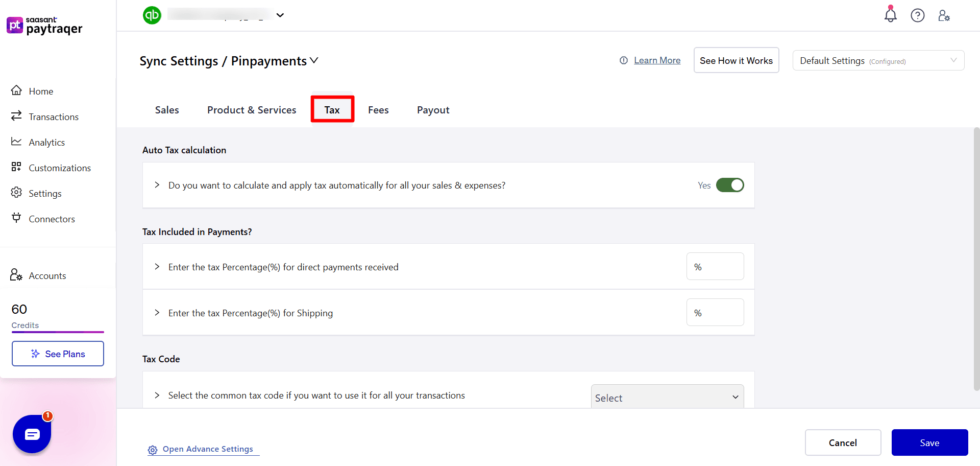This screenshot has width=980, height=466.
Task: Open the common tax code Select dropdown
Action: [x=667, y=397]
